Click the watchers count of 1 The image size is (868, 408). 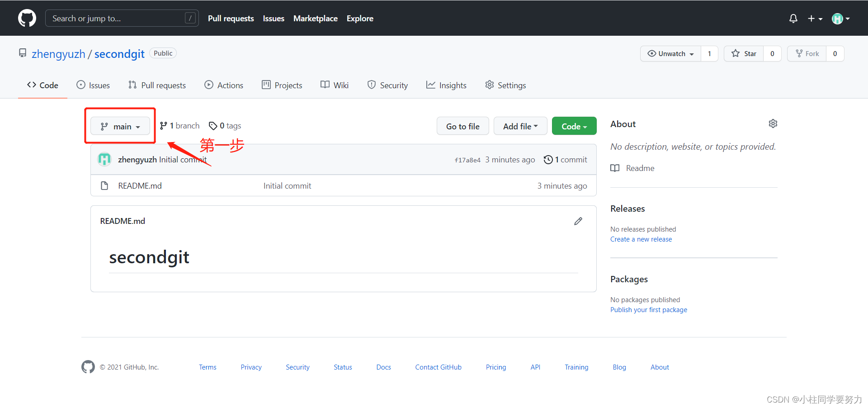709,53
